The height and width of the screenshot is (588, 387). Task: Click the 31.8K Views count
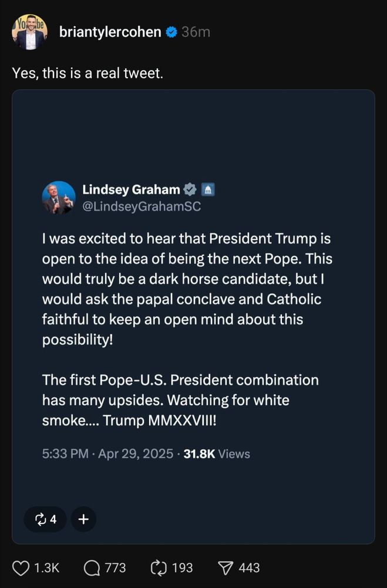[x=217, y=454]
